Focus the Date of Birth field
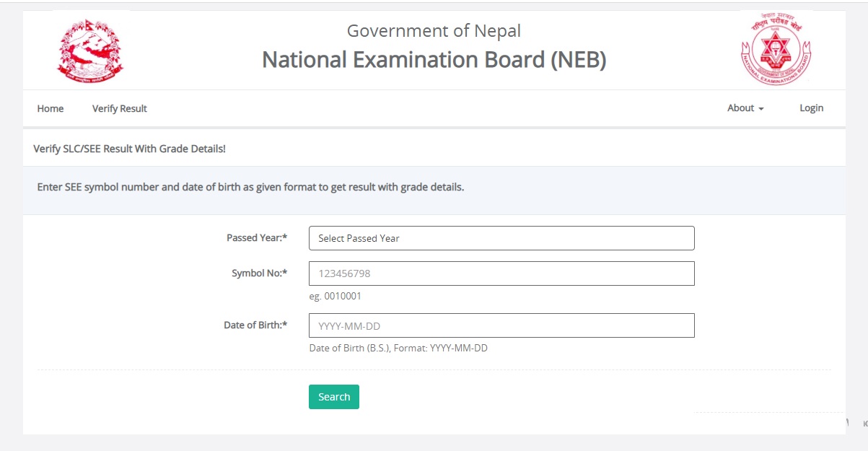868x451 pixels. tap(501, 325)
